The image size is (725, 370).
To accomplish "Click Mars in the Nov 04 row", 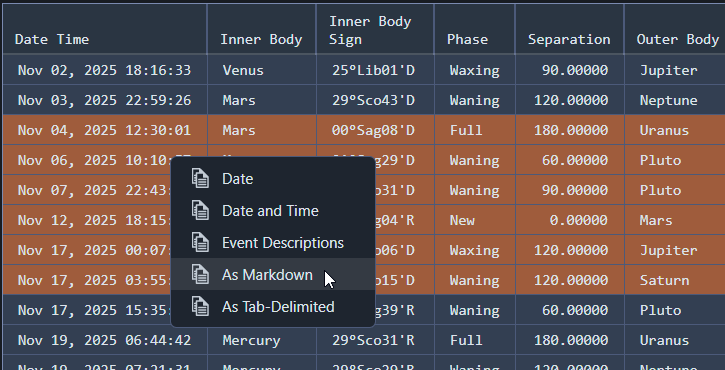I will 262,130.
